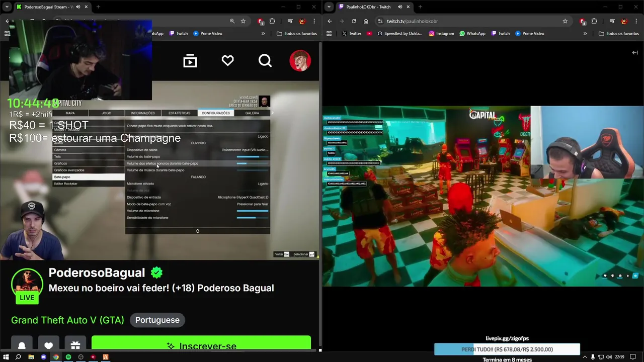Open the apps grid in Twitch bookmarks bar
Viewport: 644px width, 362px height.
(x=329, y=34)
